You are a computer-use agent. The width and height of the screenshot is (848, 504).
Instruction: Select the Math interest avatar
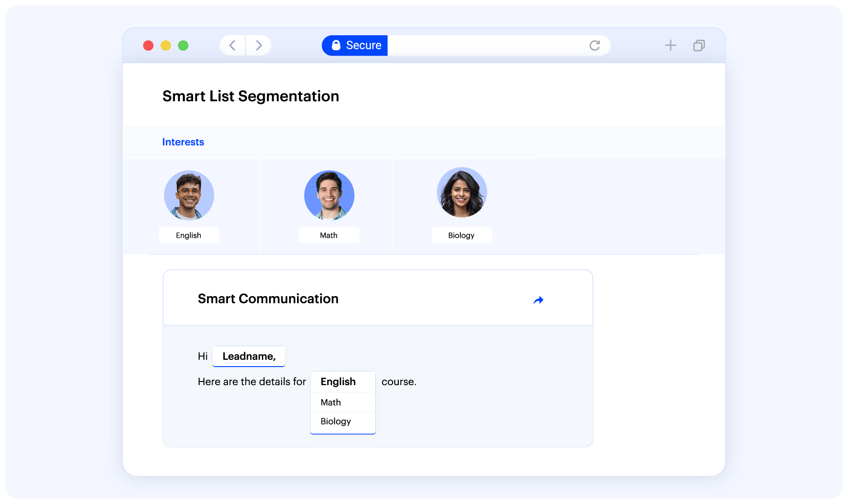click(329, 195)
